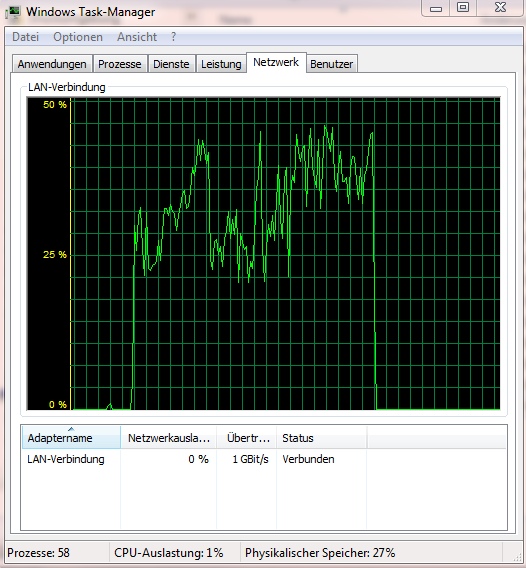This screenshot has height=568, width=526.
Task: Open the Optionen menu
Action: click(78, 37)
